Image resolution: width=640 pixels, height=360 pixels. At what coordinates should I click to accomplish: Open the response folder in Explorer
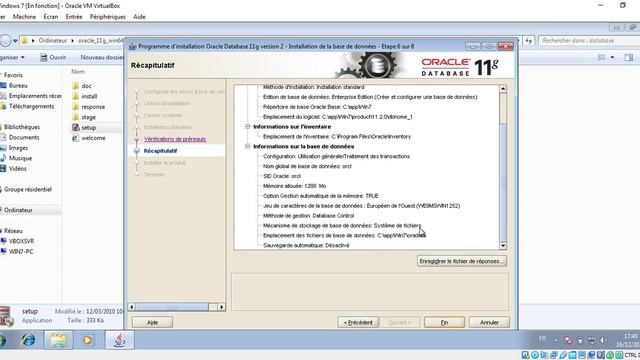pyautogui.click(x=89, y=107)
